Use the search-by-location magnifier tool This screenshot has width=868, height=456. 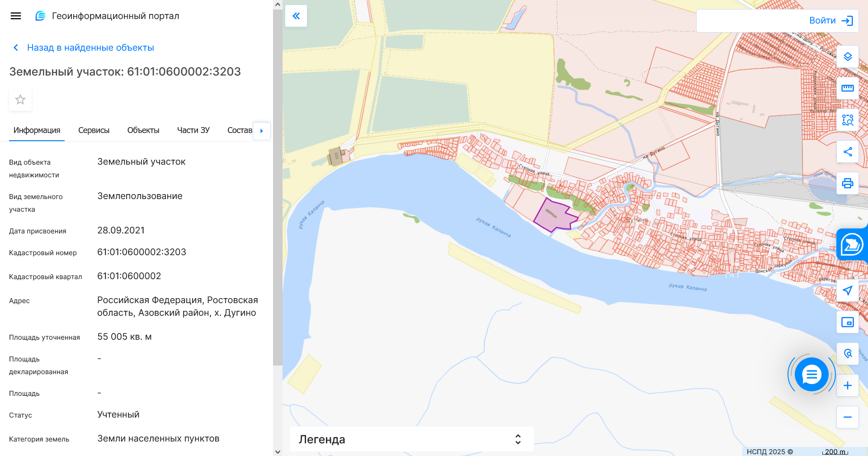point(848,353)
